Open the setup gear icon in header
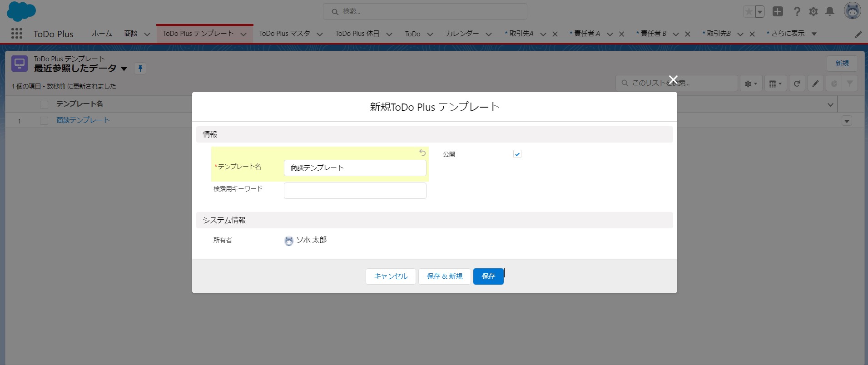 click(813, 11)
